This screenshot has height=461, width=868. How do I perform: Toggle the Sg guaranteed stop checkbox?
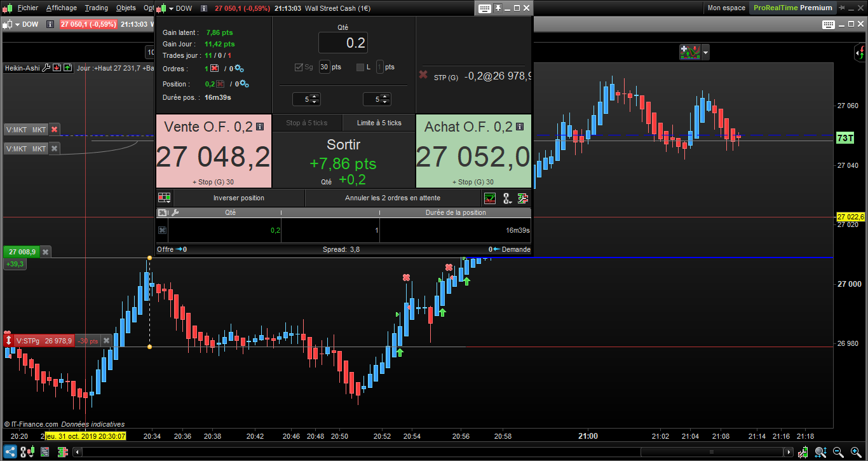299,67
